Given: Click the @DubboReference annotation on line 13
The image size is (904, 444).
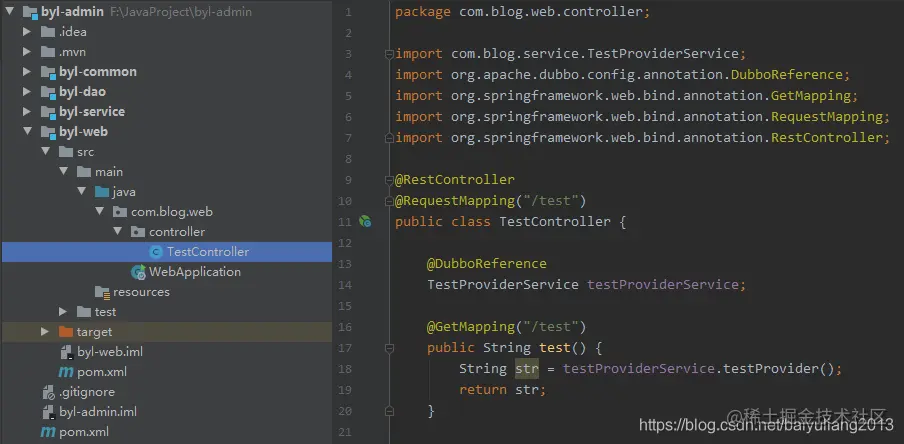Looking at the screenshot, I should pyautogui.click(x=487, y=264).
